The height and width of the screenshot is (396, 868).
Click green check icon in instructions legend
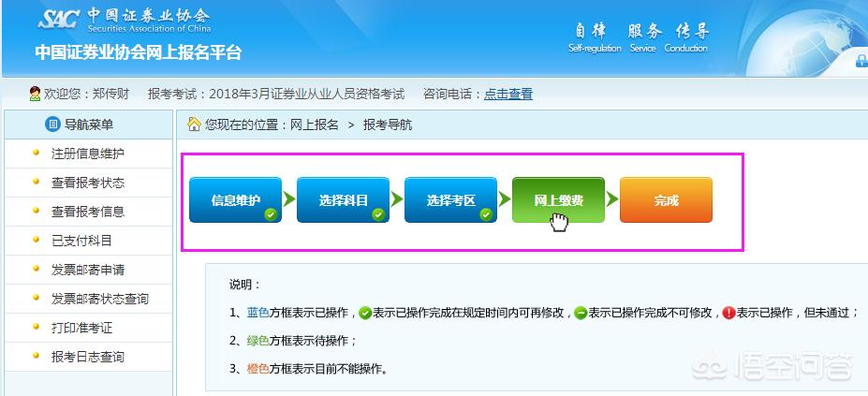365,313
